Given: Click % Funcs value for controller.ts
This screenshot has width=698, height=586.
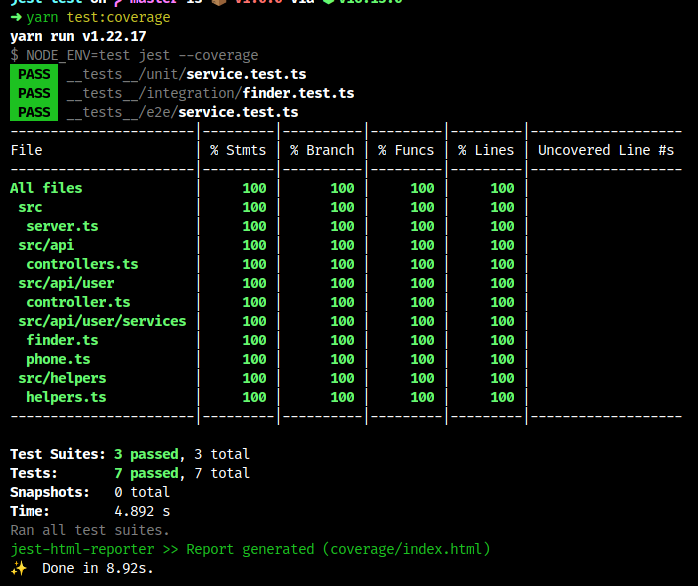Looking at the screenshot, I should pyautogui.click(x=422, y=302).
